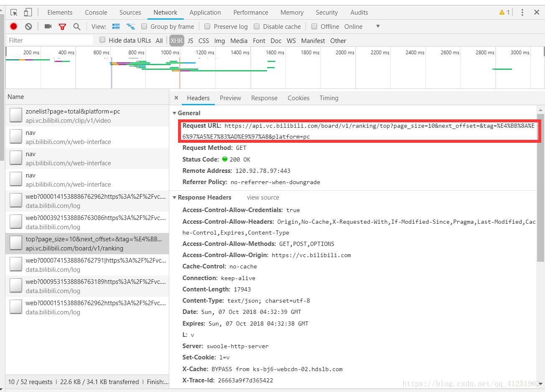Select web?0000151538886762962 log request
The image size is (545, 392).
click(x=87, y=307)
